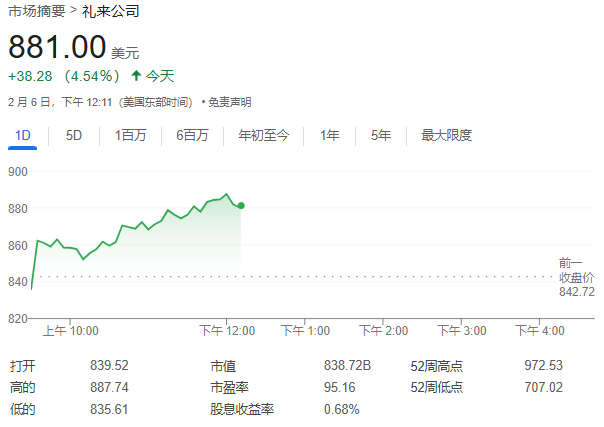Click the 前一收盘价 842.72 label
Viewport: 604px width, 427px height.
[x=575, y=277]
